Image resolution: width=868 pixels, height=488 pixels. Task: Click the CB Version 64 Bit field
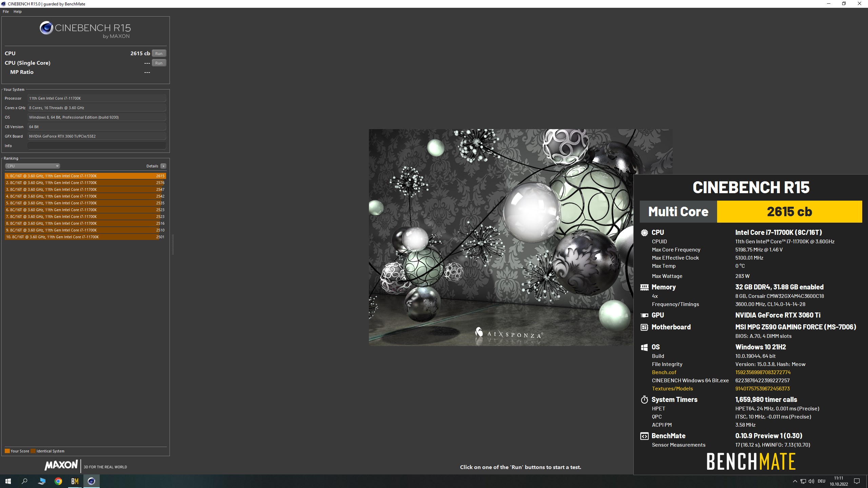pos(97,127)
